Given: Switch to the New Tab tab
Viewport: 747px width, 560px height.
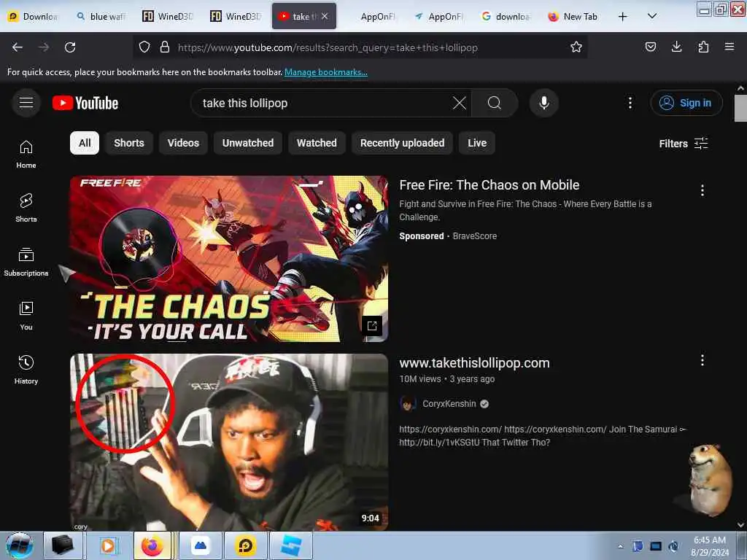Looking at the screenshot, I should (573, 16).
